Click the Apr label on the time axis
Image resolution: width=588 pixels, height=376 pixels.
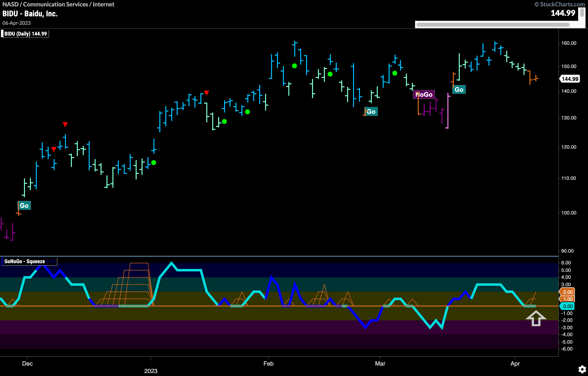[515, 364]
